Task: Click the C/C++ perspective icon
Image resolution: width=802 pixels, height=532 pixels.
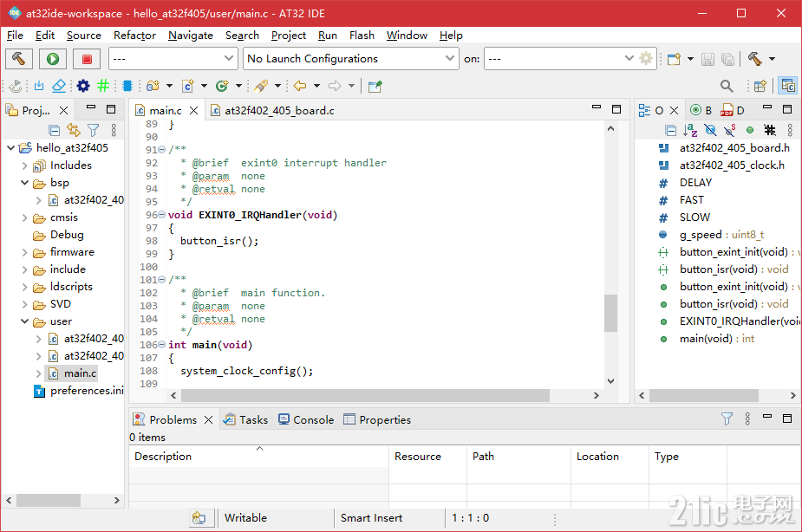Action: 787,85
